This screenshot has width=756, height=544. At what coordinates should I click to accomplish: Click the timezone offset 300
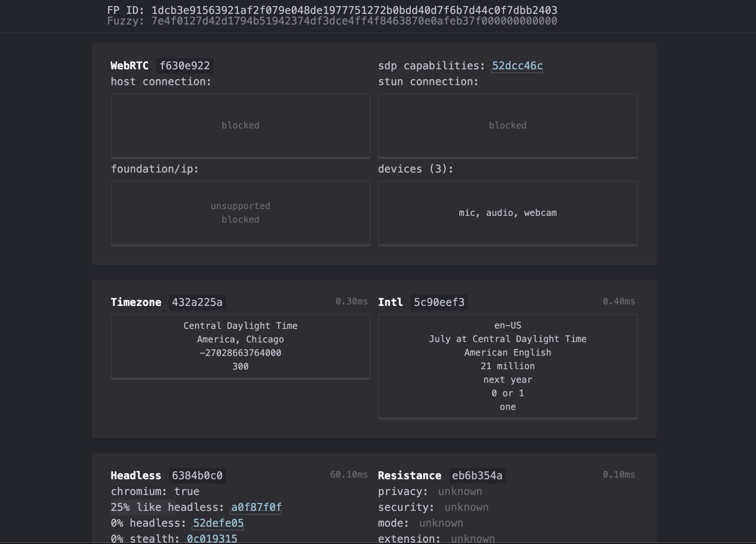click(x=240, y=367)
